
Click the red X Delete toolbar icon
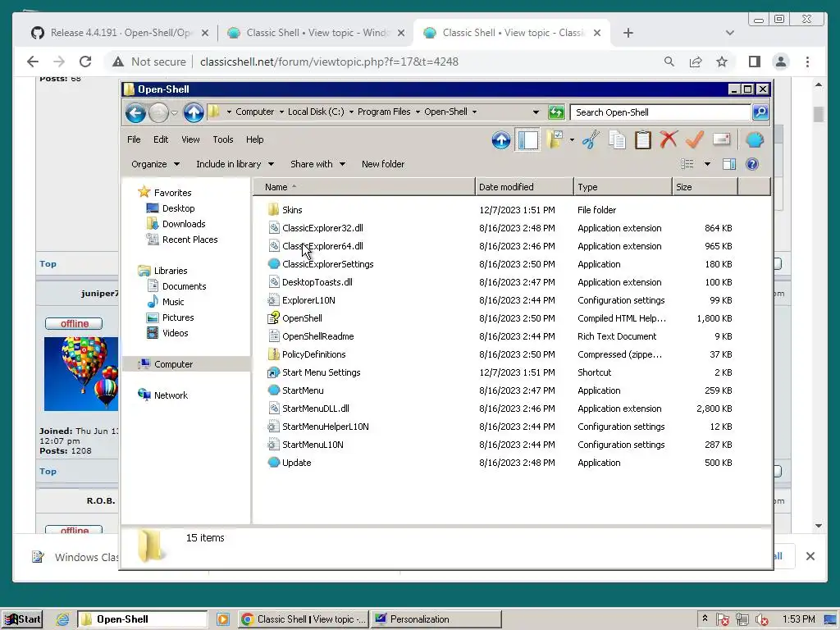tap(669, 139)
